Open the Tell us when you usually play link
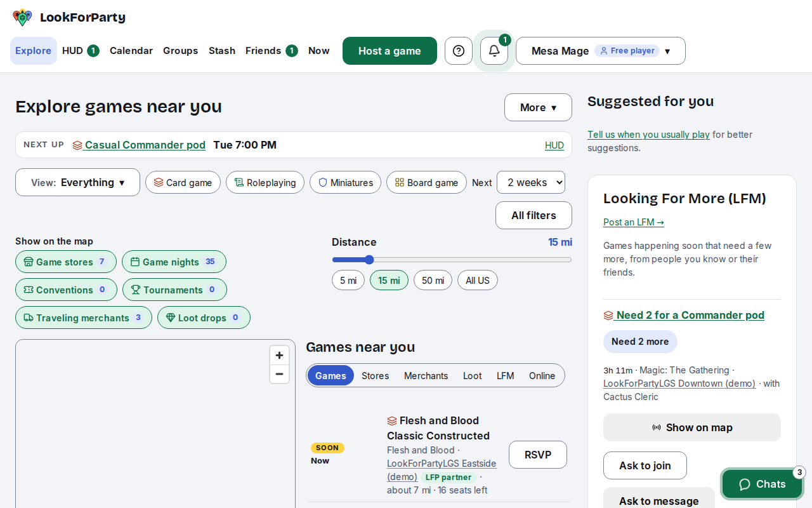812x508 pixels. coord(648,135)
